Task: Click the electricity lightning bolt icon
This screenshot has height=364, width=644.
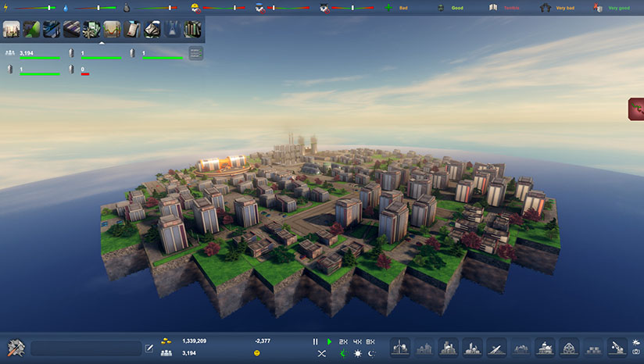Action: (x=5, y=7)
